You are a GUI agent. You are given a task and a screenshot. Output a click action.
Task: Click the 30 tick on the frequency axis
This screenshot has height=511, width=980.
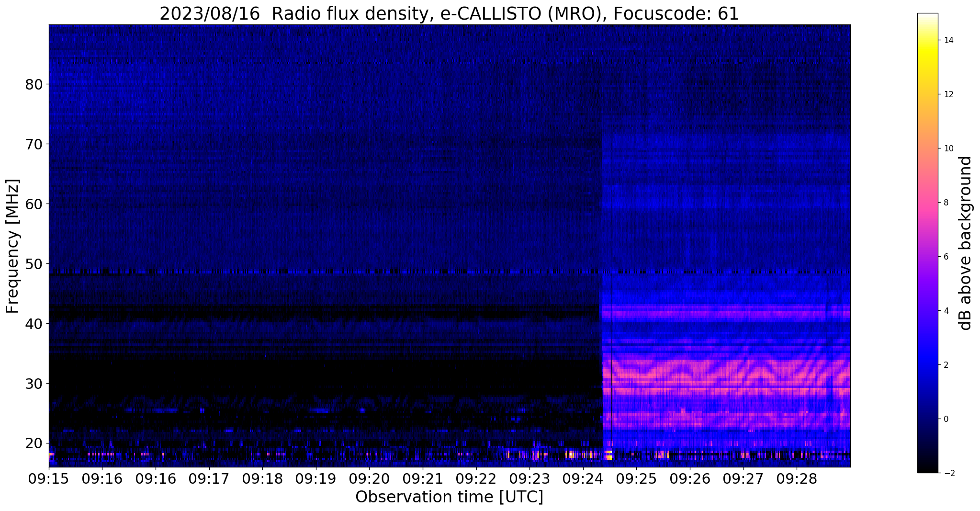click(34, 384)
